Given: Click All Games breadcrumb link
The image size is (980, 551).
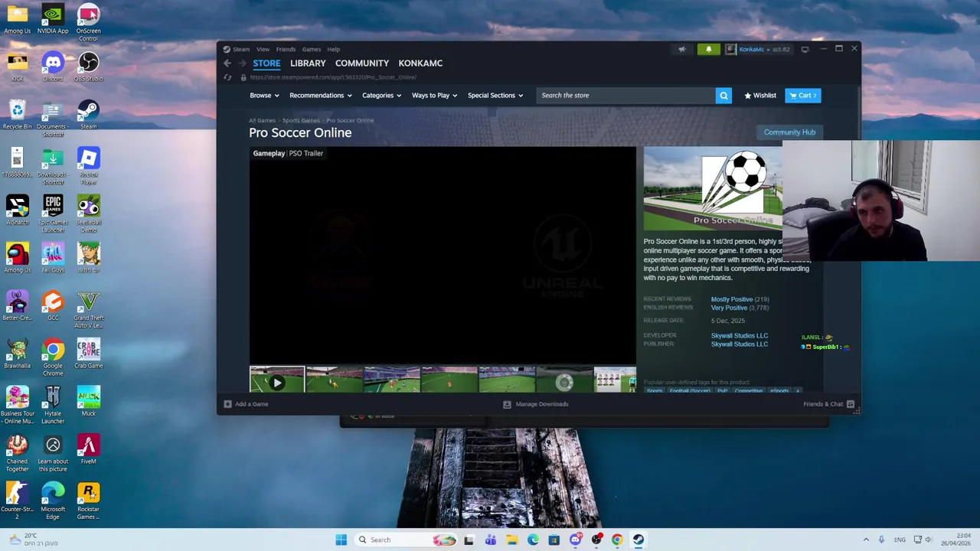Looking at the screenshot, I should coord(262,120).
